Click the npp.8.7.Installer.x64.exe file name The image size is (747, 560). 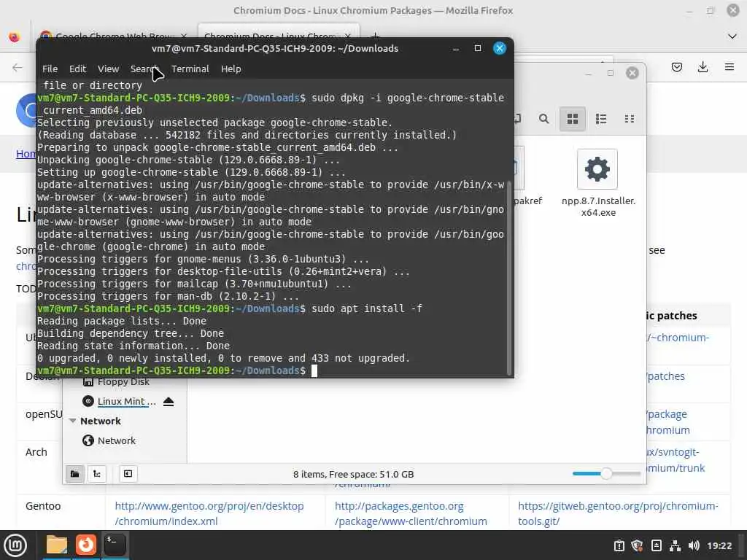pyautogui.click(x=598, y=206)
